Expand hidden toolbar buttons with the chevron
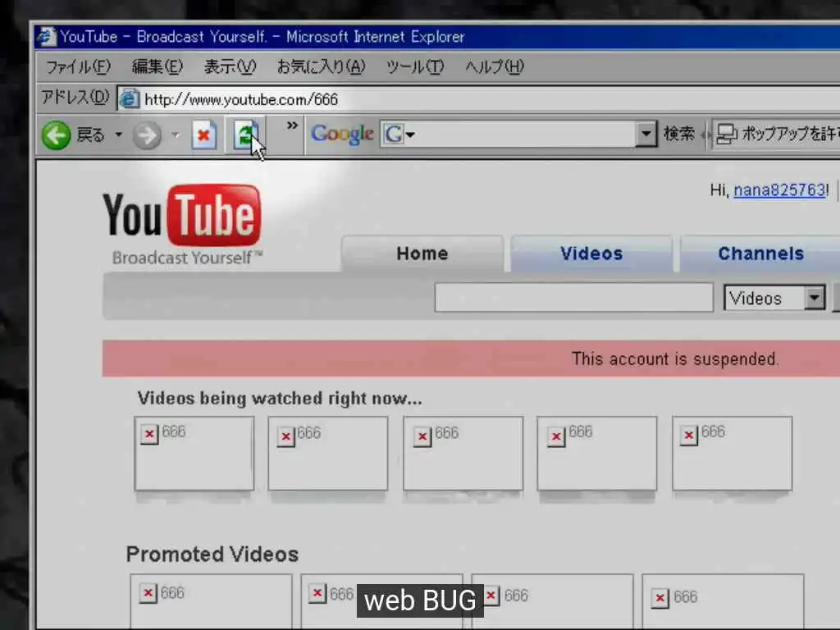Viewport: 840px width, 630px height. click(292, 126)
